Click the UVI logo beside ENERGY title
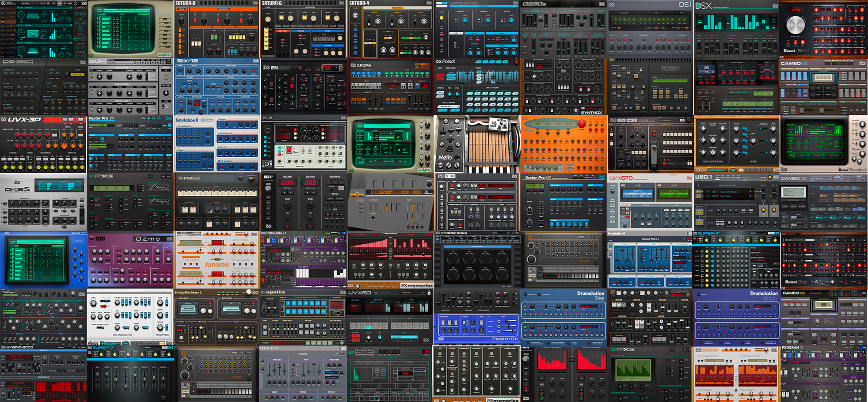This screenshot has height=402, width=868. 266,68
